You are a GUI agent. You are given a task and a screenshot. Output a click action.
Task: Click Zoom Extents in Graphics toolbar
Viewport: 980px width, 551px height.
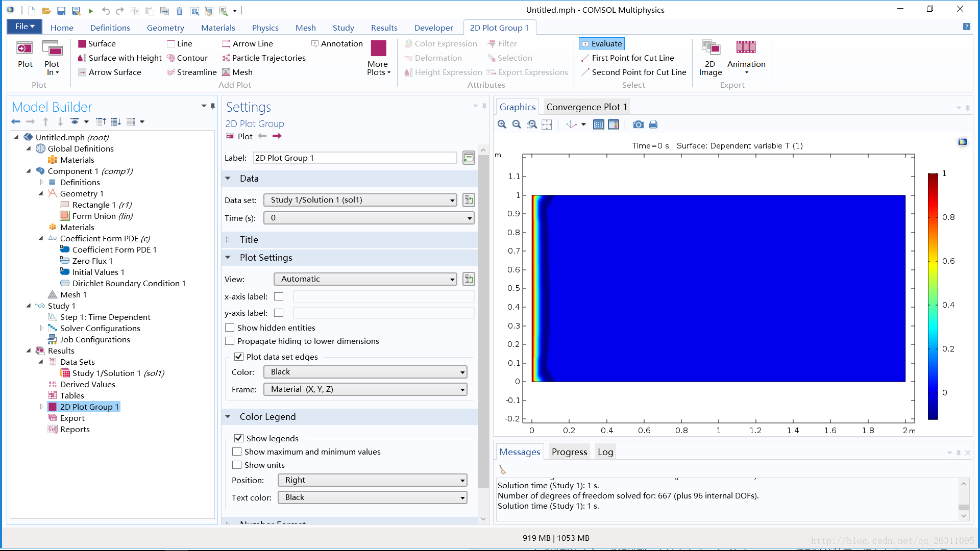click(547, 124)
